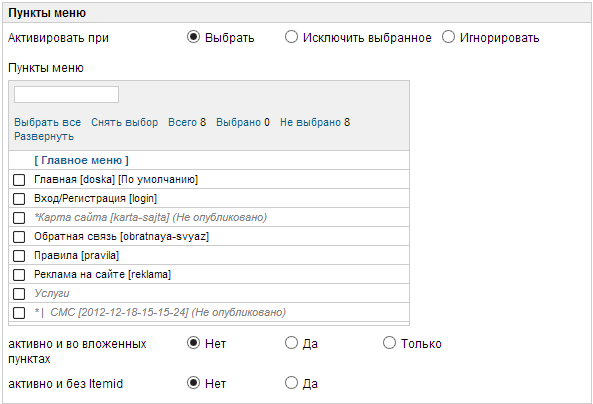Image resolution: width=593 pixels, height=404 pixels.
Task: Check the 'Главная [doska]' checkbox
Action: (x=19, y=180)
